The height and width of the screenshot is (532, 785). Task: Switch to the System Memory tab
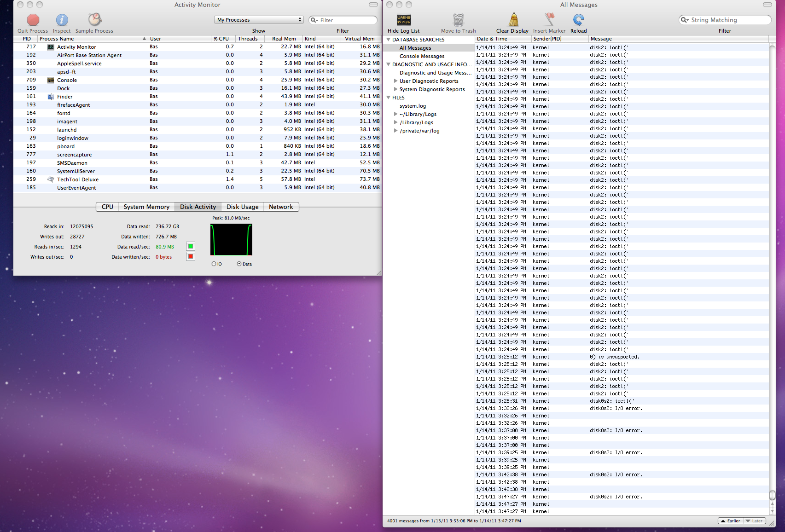tap(146, 207)
